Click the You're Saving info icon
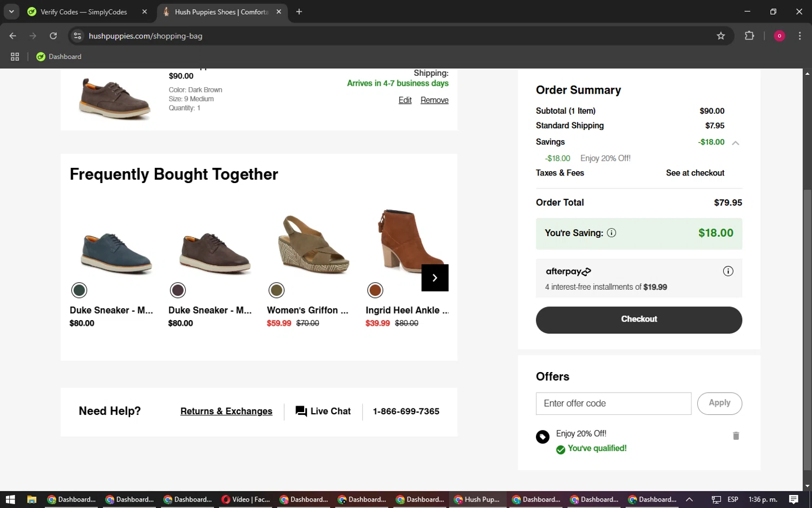The height and width of the screenshot is (508, 812). pyautogui.click(x=611, y=233)
